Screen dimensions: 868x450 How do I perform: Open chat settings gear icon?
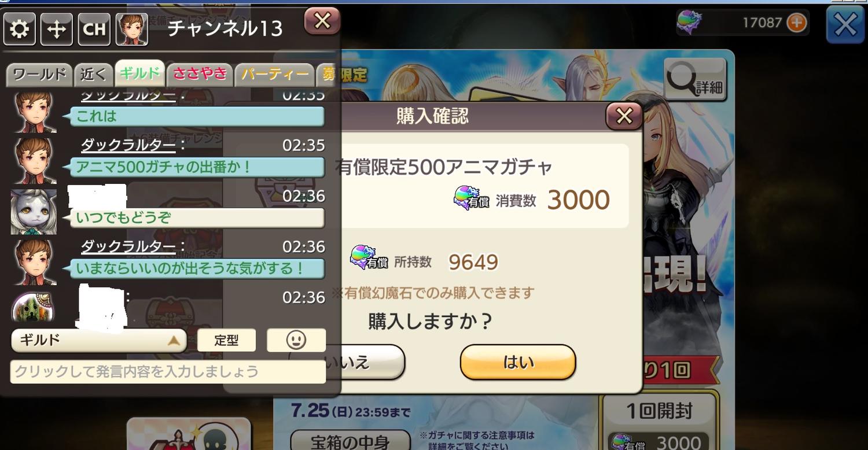tap(20, 29)
